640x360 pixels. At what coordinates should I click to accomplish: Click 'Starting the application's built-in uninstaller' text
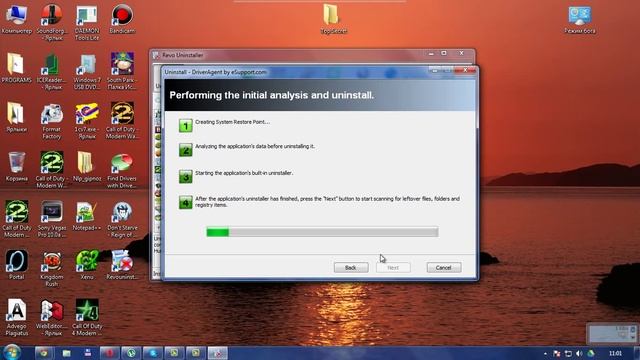(244, 173)
